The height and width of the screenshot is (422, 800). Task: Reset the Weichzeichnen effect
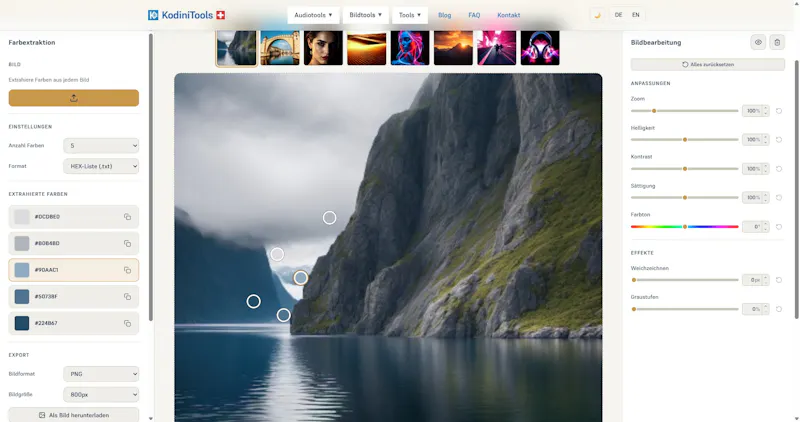(x=779, y=280)
